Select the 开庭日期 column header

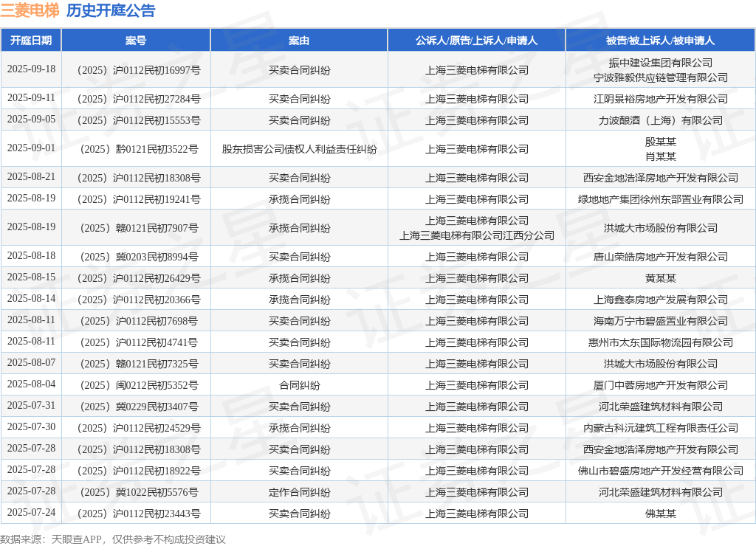pyautogui.click(x=31, y=41)
